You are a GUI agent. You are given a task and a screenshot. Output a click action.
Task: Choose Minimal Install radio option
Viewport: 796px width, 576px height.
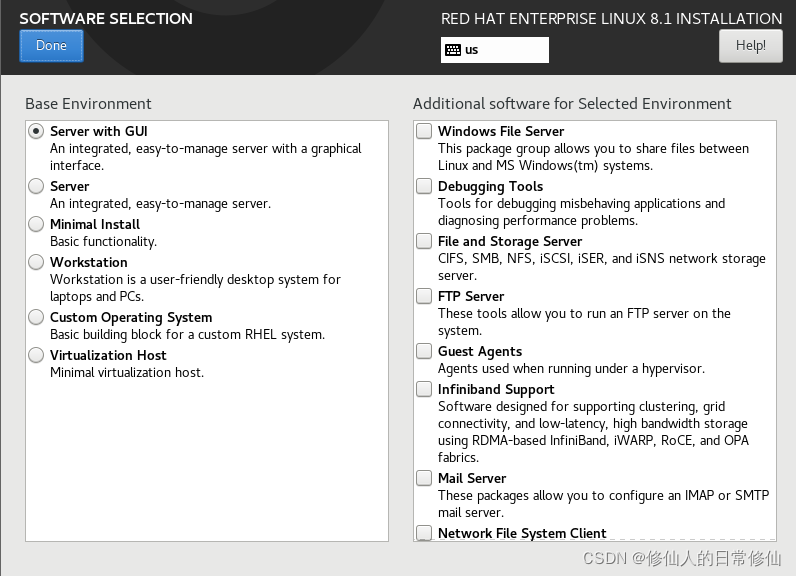(36, 224)
